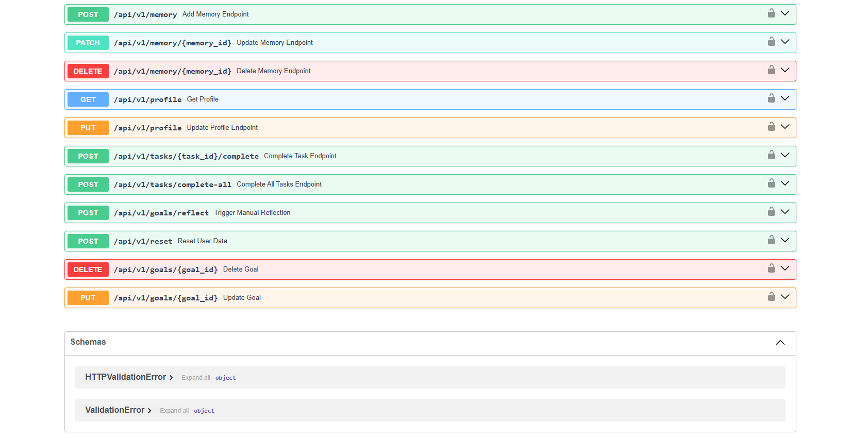Expand the Reset User Data chevron
Screen dimensions: 868x438
(x=785, y=240)
